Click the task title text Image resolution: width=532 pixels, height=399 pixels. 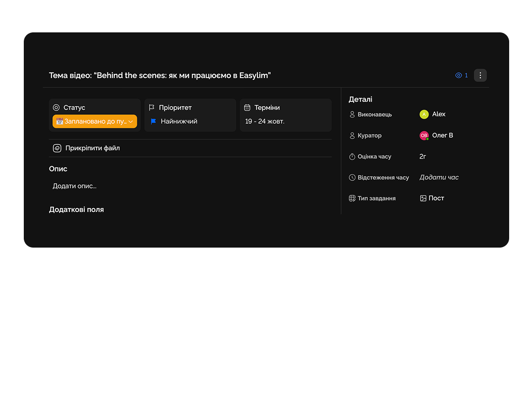coord(160,75)
